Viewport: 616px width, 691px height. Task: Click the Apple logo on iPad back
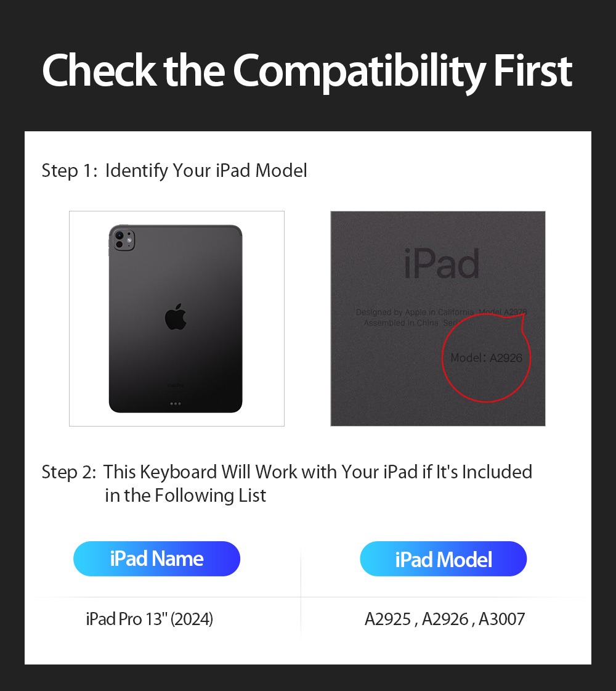point(176,317)
